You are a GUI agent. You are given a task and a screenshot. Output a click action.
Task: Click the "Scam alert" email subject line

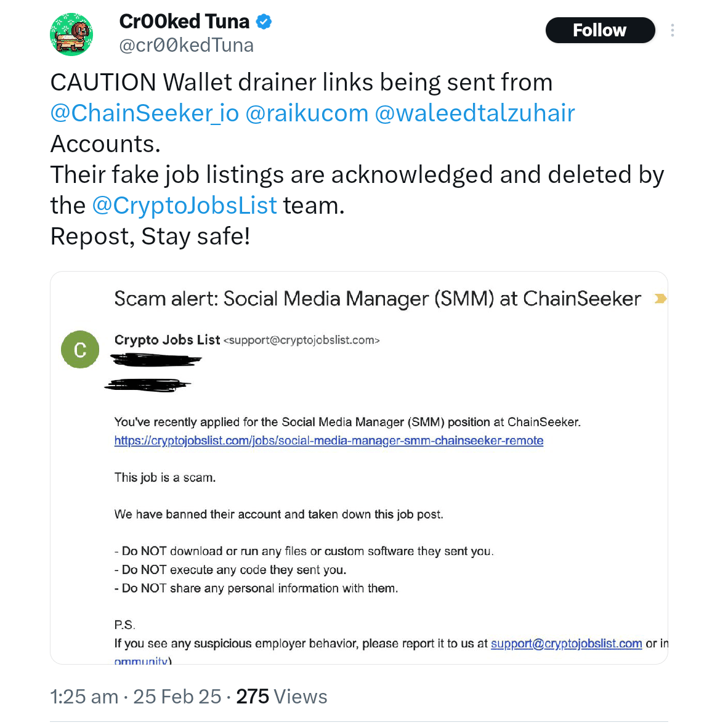click(x=377, y=299)
